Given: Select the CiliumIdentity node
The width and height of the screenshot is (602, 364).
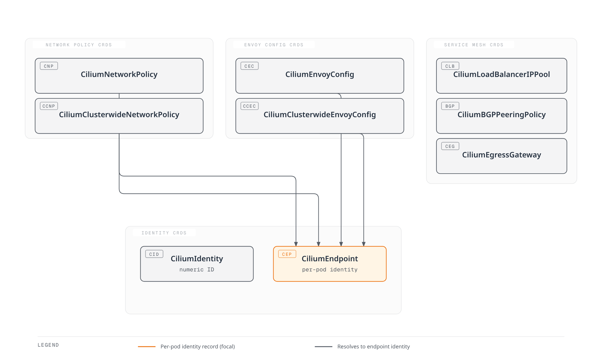Looking at the screenshot, I should pos(197,264).
